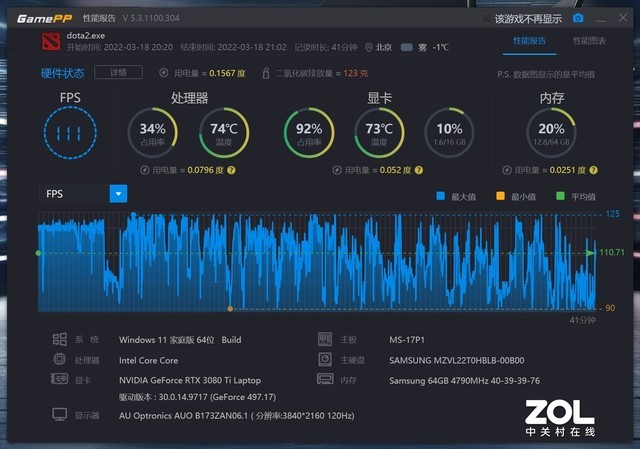Click the graphics card 73℃ temperature gauge

coord(379,133)
